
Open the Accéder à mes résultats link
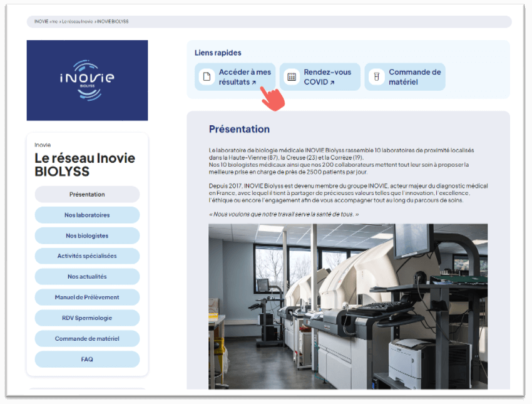click(235, 76)
